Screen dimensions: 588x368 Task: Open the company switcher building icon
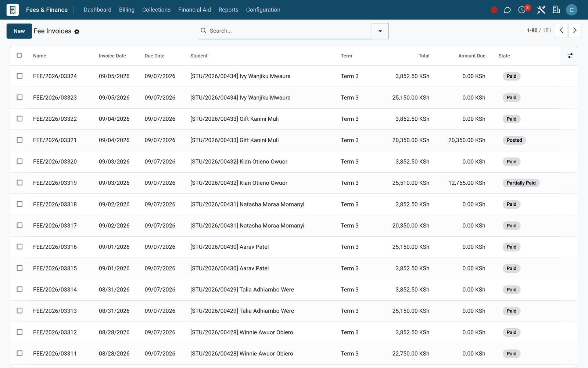[556, 10]
